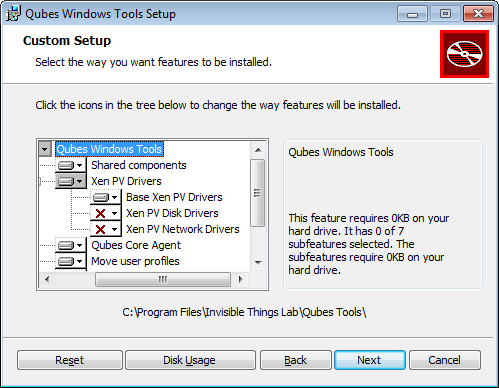499x388 pixels.
Task: Open the Base Xen PV Drivers install dropdown
Action: tap(105, 197)
